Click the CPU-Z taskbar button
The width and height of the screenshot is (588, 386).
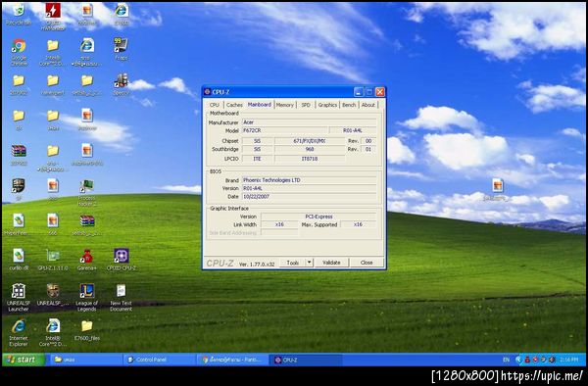click(x=306, y=360)
